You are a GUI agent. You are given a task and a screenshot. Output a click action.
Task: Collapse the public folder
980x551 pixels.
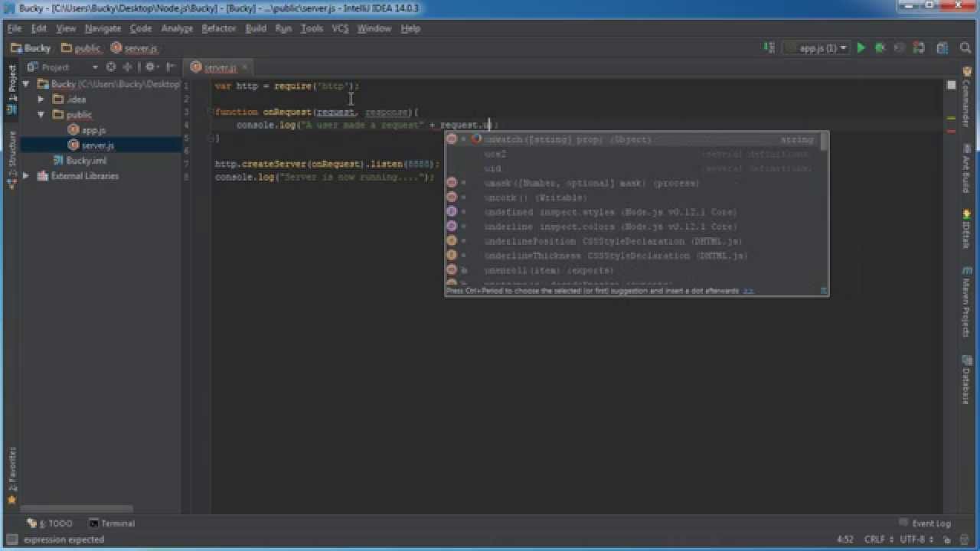pyautogui.click(x=41, y=115)
